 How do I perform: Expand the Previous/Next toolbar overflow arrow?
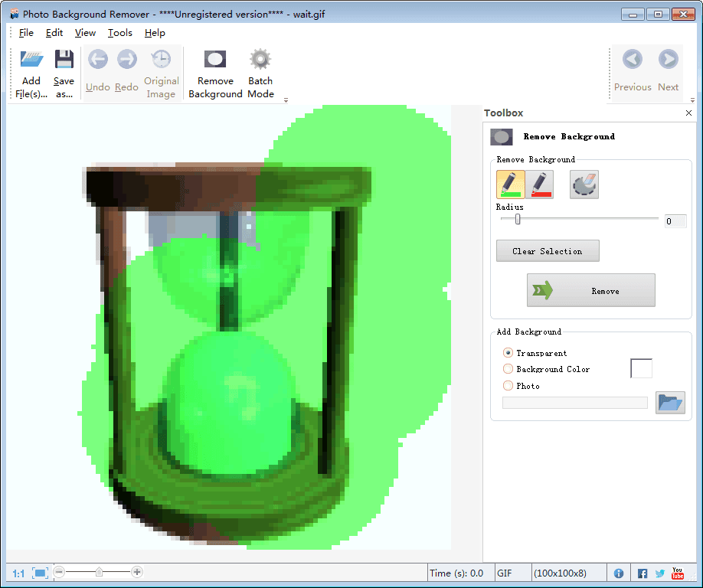click(x=692, y=100)
